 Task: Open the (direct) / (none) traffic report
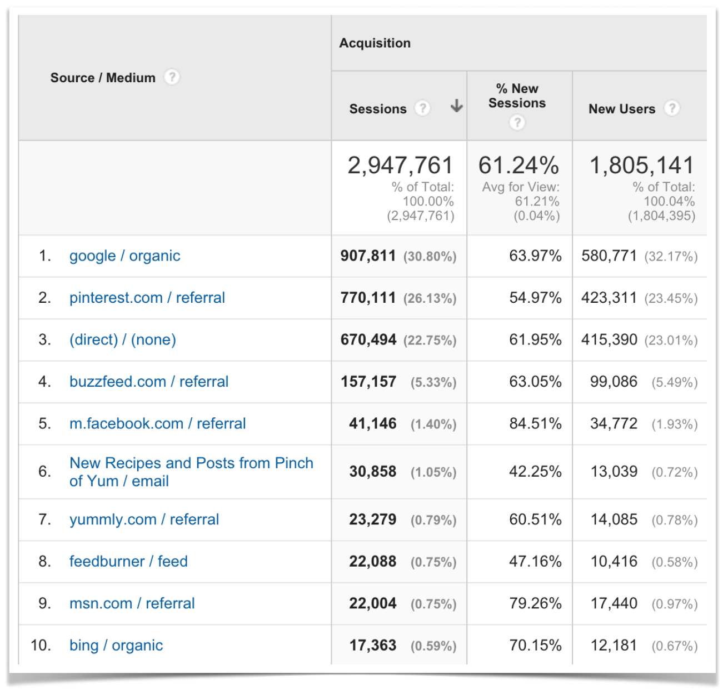[122, 339]
